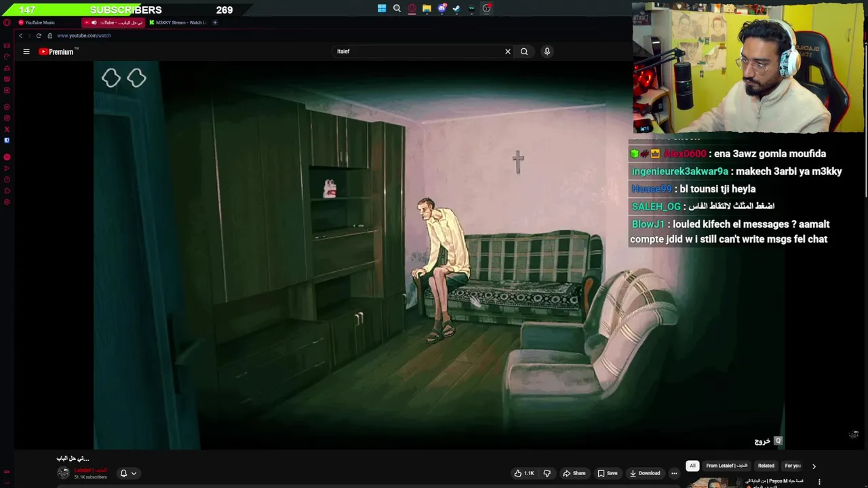Image resolution: width=868 pixels, height=488 pixels.
Task: Open Windows search from the taskbar
Action: tap(397, 9)
